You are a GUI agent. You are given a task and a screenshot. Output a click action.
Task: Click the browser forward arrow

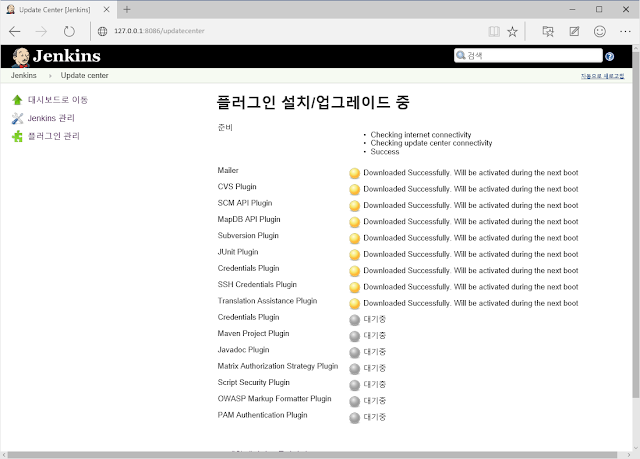pyautogui.click(x=41, y=31)
